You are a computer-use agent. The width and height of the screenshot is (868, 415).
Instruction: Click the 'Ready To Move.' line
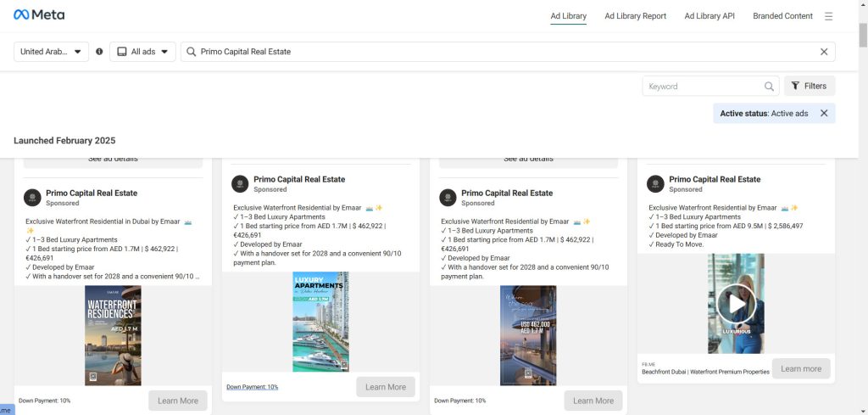point(676,244)
